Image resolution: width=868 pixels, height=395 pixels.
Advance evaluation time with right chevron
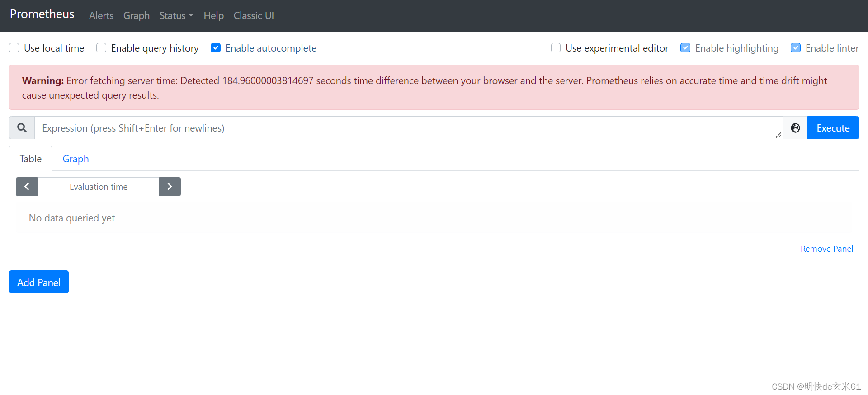tap(170, 187)
